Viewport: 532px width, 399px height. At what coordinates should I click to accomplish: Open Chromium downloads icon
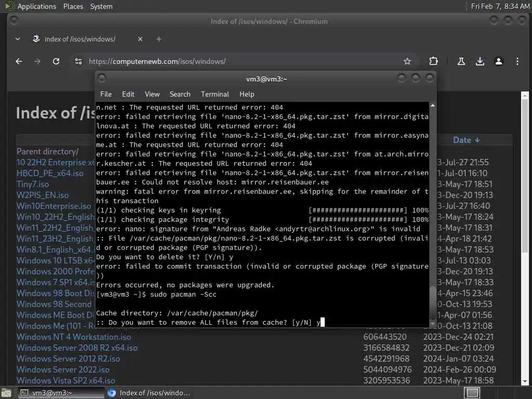tap(480, 61)
